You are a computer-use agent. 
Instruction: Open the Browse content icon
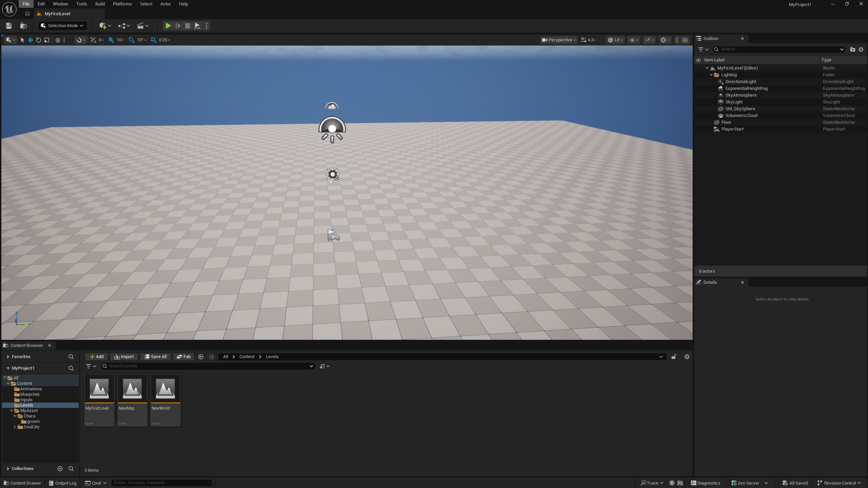click(x=23, y=26)
